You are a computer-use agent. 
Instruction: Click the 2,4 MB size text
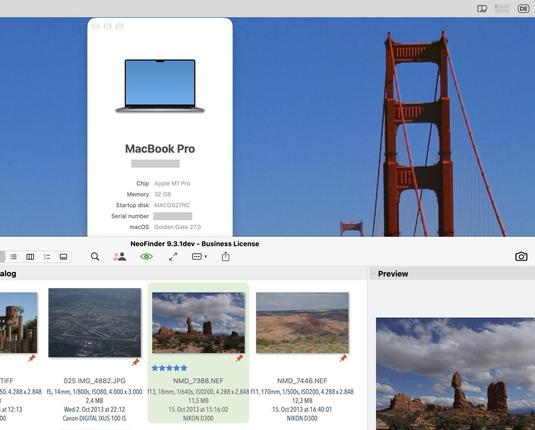click(95, 400)
